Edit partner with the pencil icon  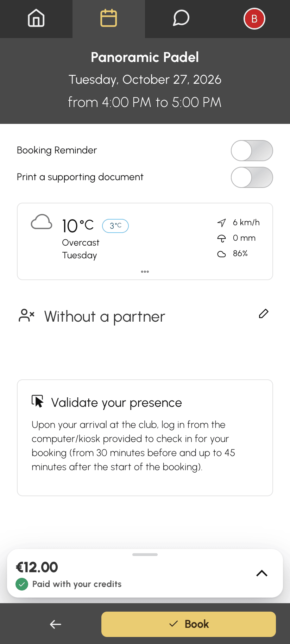click(264, 314)
